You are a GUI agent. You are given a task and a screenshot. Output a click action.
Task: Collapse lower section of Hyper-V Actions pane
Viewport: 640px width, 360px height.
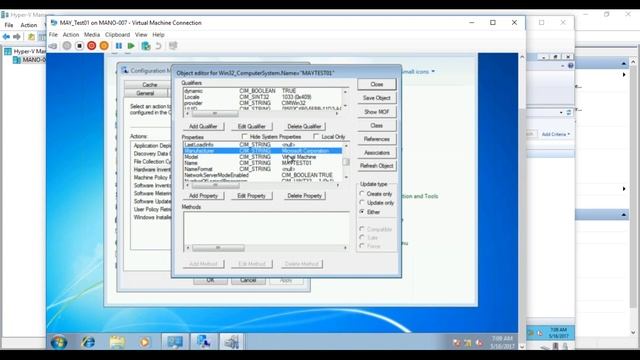pyautogui.click(x=623, y=215)
